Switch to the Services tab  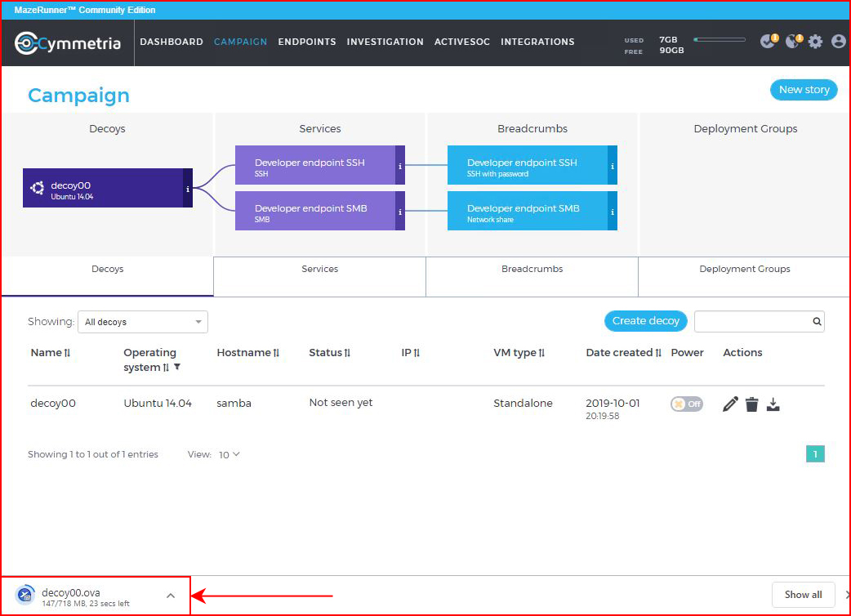point(319,276)
